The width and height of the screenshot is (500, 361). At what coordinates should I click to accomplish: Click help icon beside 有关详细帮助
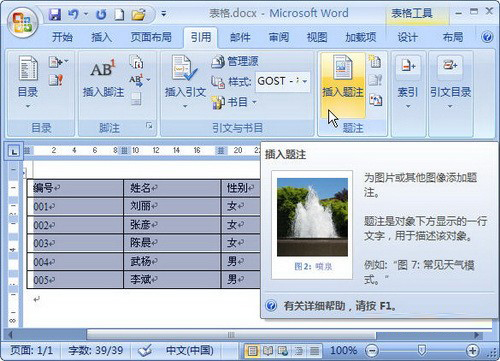coord(271,305)
